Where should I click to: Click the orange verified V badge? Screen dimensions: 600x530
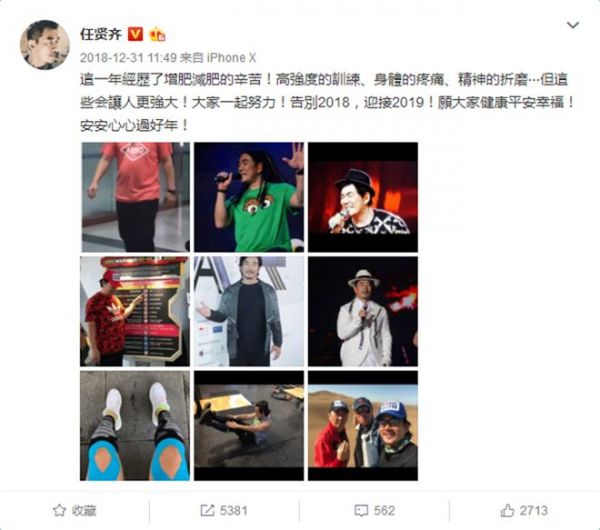click(135, 34)
